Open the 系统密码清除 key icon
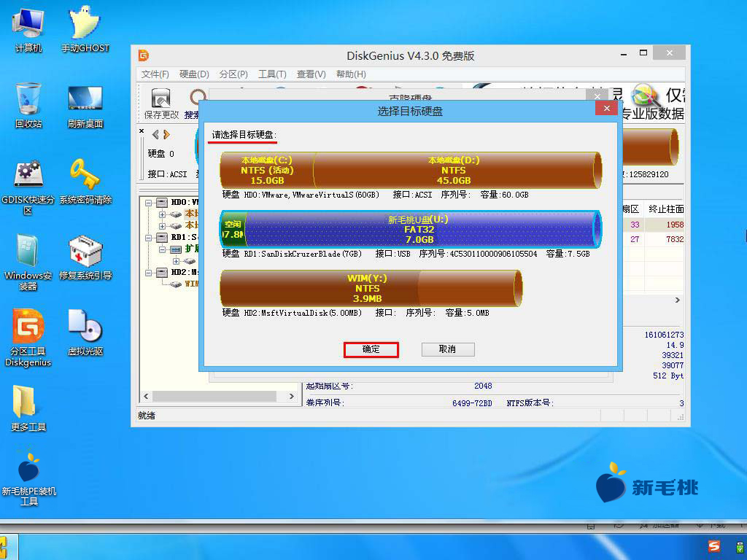The width and height of the screenshot is (747, 560). [x=85, y=182]
